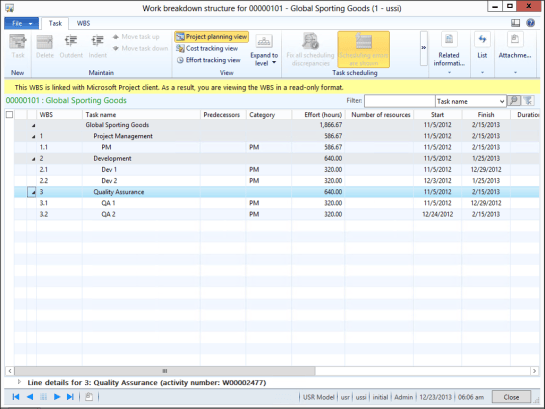Click the document handling status icon
This screenshot has width=545, height=409.
pyautogui.click(x=89, y=396)
